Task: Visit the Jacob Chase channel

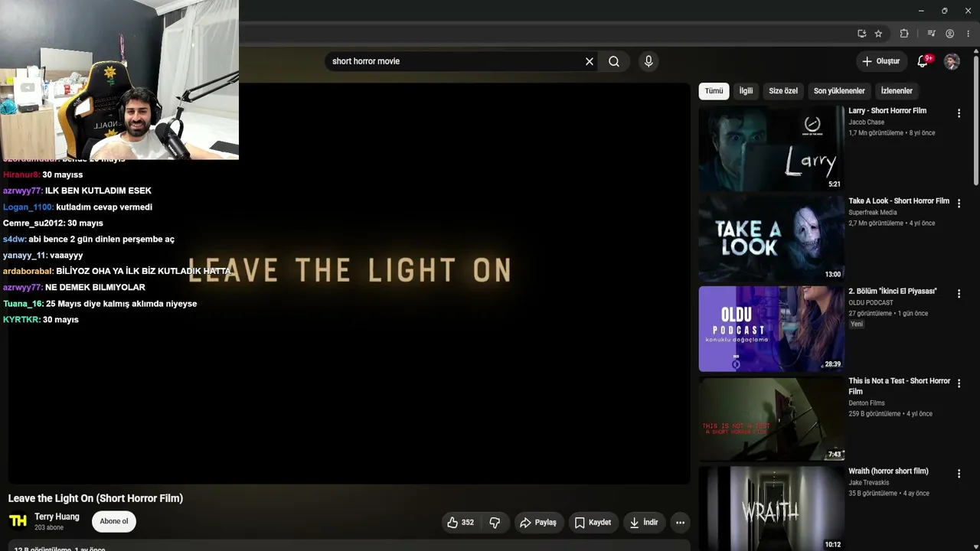Action: pyautogui.click(x=866, y=122)
